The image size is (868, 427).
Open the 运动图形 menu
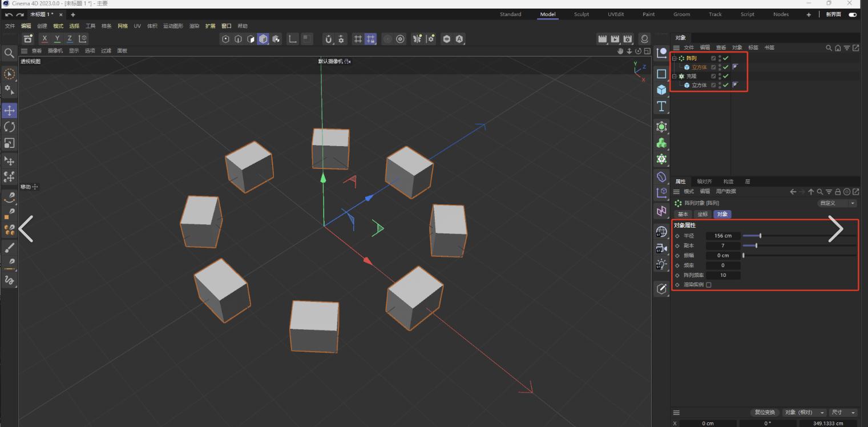click(x=173, y=26)
